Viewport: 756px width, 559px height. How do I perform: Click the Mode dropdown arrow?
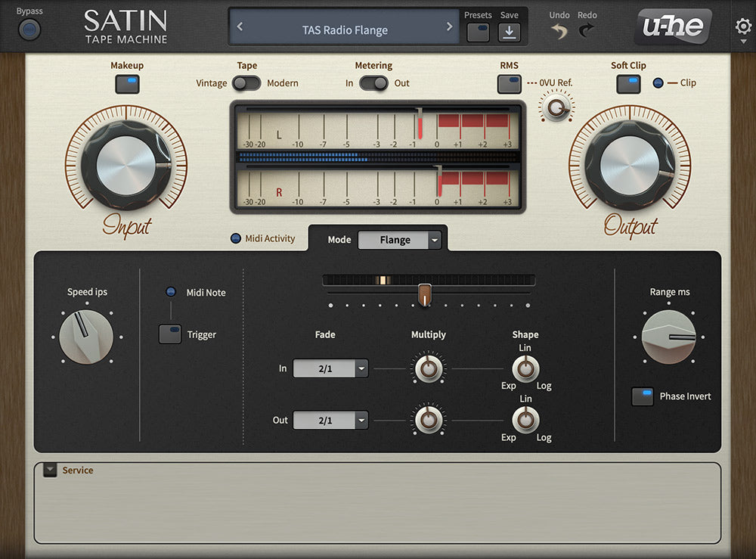click(x=435, y=240)
